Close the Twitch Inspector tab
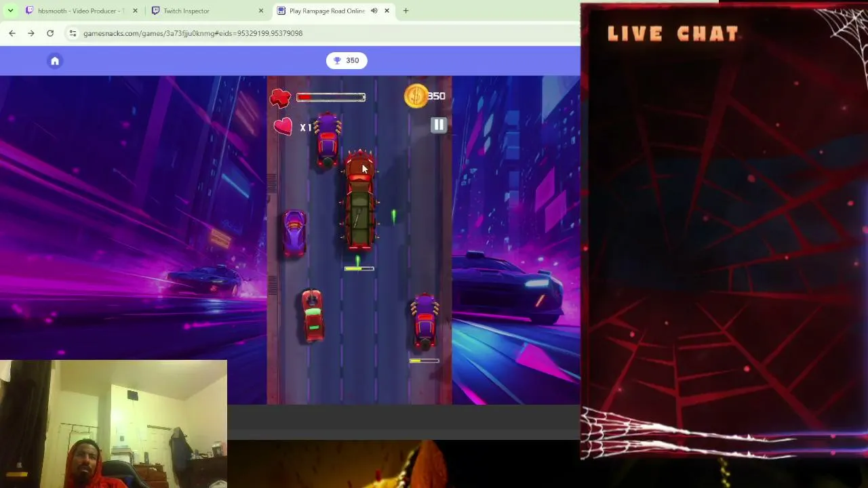 (x=261, y=11)
